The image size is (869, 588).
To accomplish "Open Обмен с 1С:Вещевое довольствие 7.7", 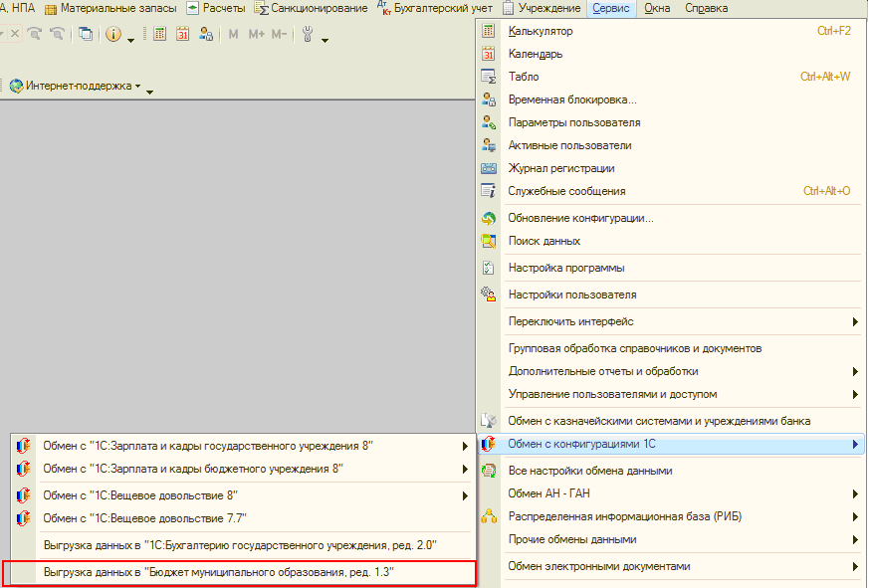I will 144,518.
